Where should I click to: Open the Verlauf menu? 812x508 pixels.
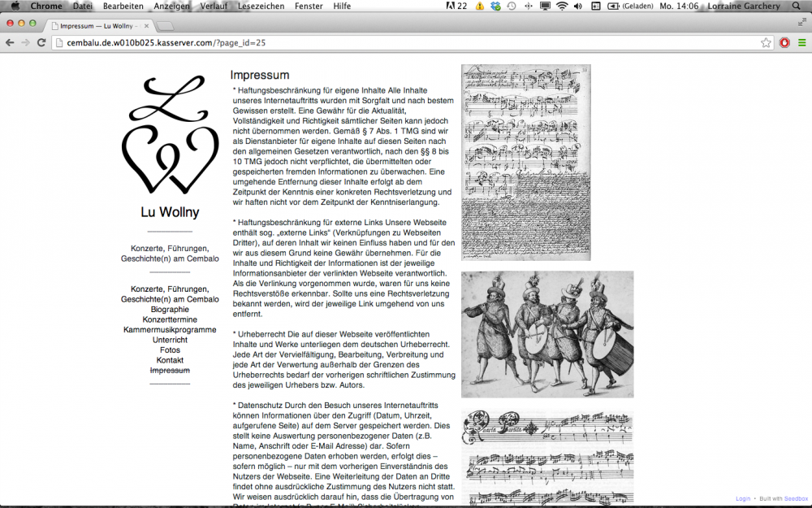point(214,6)
